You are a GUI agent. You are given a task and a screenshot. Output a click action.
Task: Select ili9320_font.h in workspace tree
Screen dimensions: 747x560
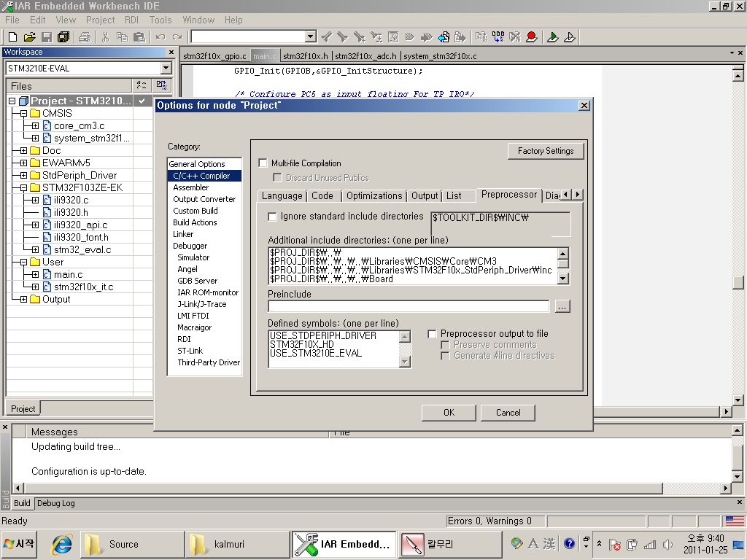click(x=81, y=237)
